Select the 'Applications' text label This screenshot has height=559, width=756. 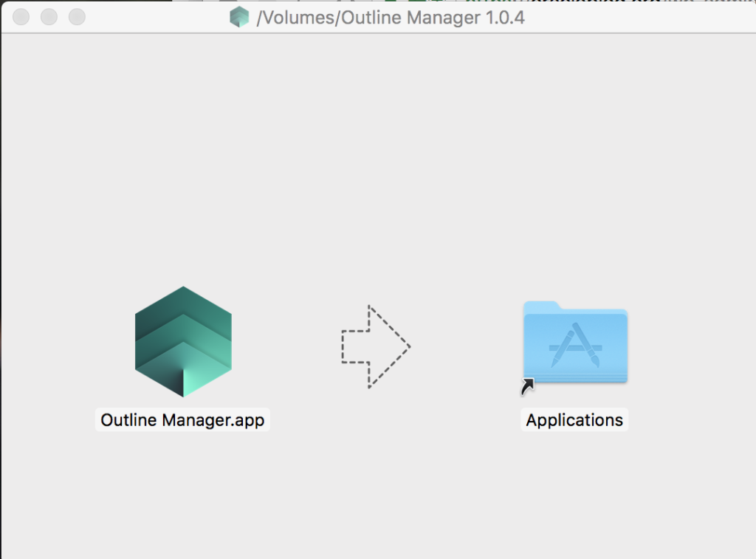pyautogui.click(x=574, y=420)
